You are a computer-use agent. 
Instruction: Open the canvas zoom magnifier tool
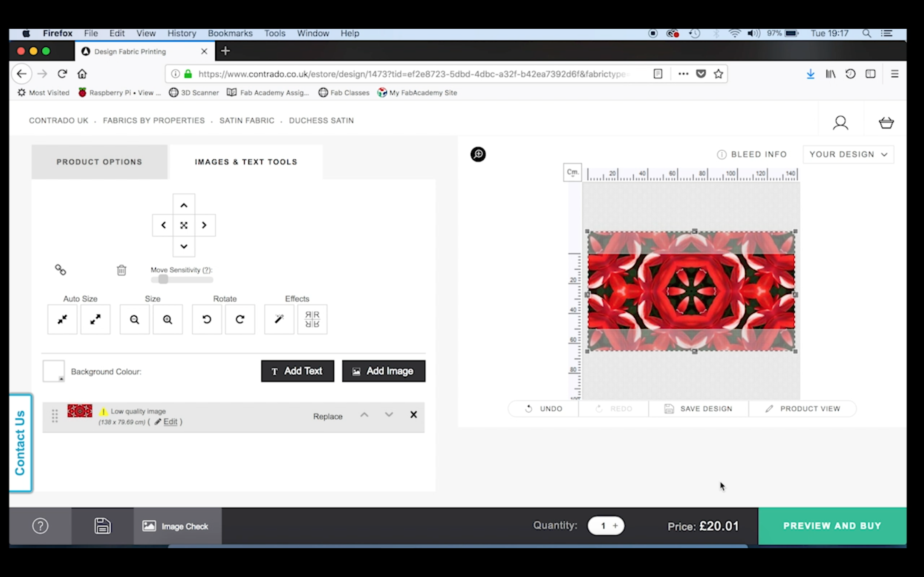(478, 154)
